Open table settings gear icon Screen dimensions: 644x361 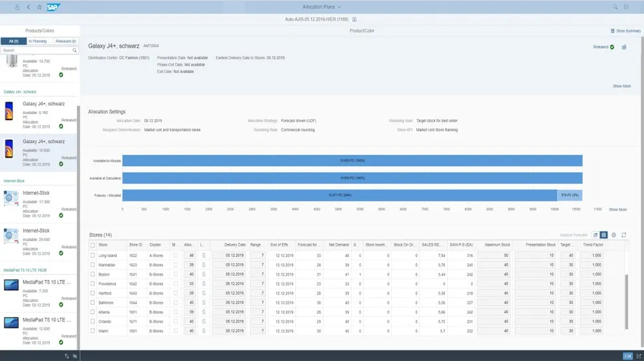pyautogui.click(x=613, y=235)
